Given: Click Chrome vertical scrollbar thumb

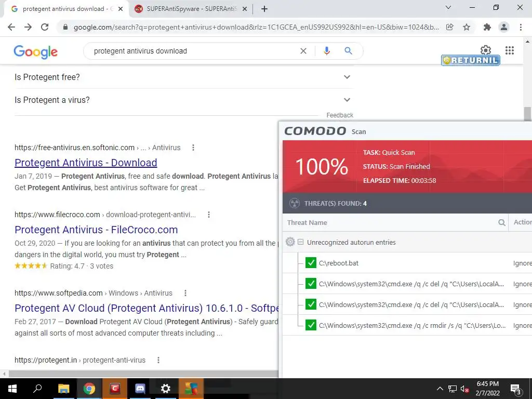Looking at the screenshot, I should pos(527,114).
